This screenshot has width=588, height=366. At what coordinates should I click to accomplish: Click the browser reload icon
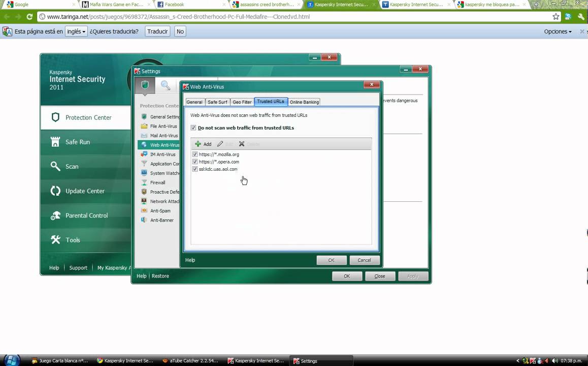(29, 16)
